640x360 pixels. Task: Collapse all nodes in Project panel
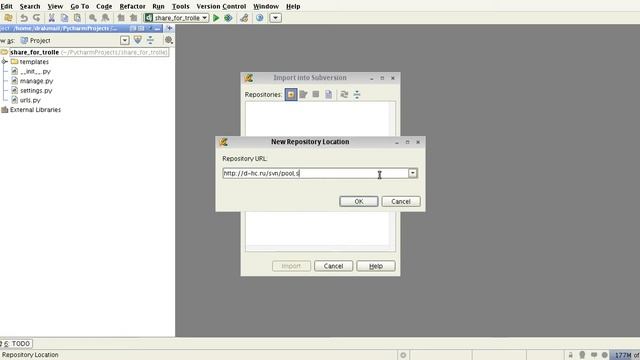click(x=150, y=40)
